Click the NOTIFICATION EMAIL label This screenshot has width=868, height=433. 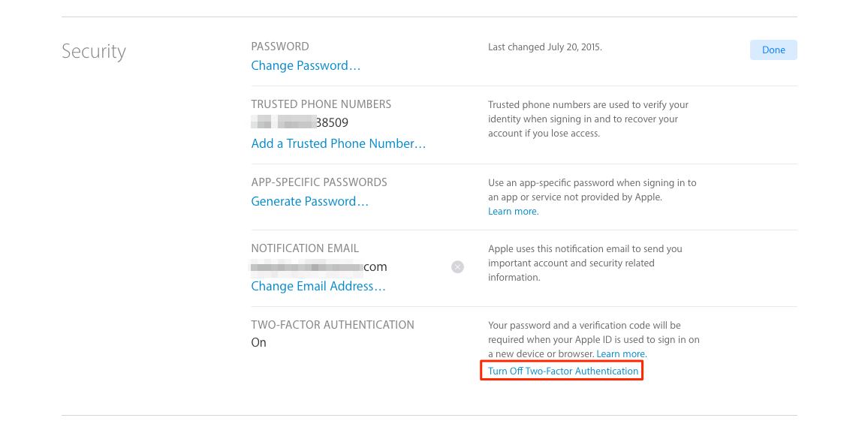pos(305,248)
